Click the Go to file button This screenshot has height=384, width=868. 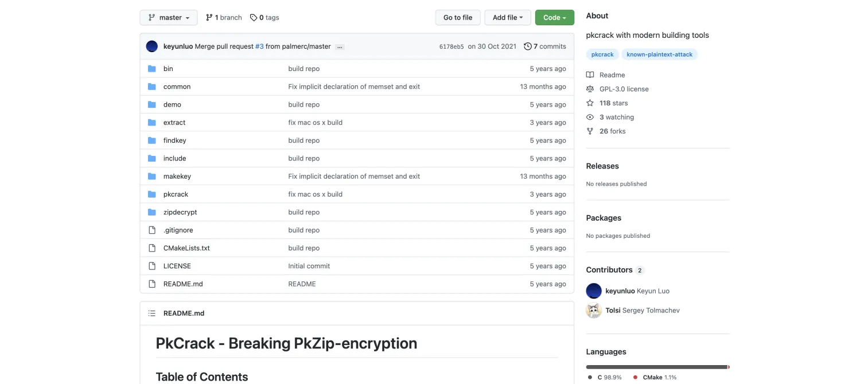point(458,18)
